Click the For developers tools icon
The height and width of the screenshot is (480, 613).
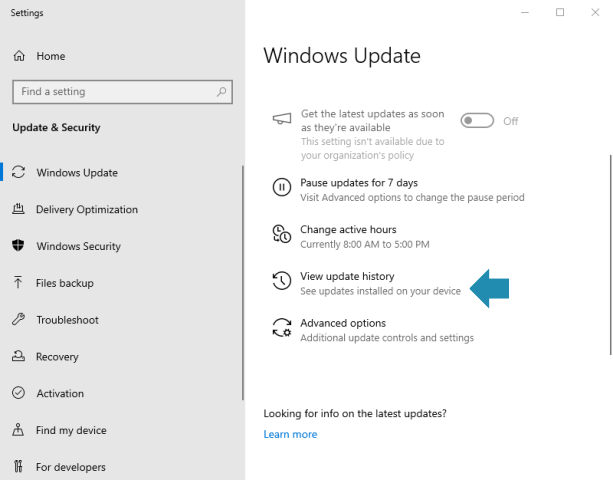[x=18, y=466]
